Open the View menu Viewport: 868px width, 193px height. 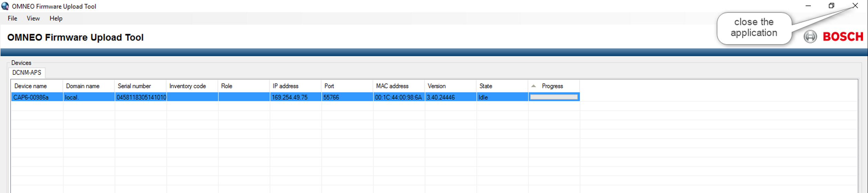[33, 19]
